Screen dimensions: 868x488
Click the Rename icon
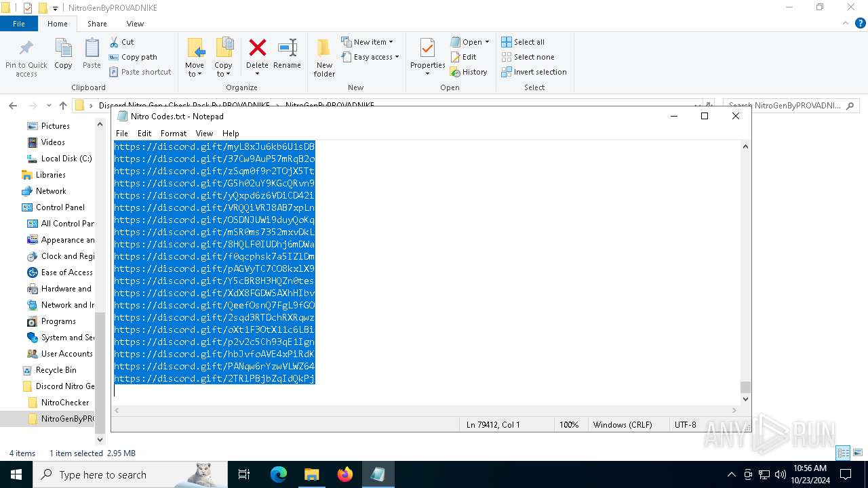tap(288, 48)
